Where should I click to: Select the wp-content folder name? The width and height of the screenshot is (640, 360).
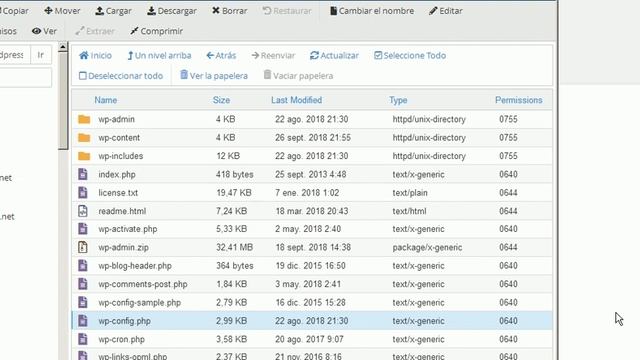[119, 138]
